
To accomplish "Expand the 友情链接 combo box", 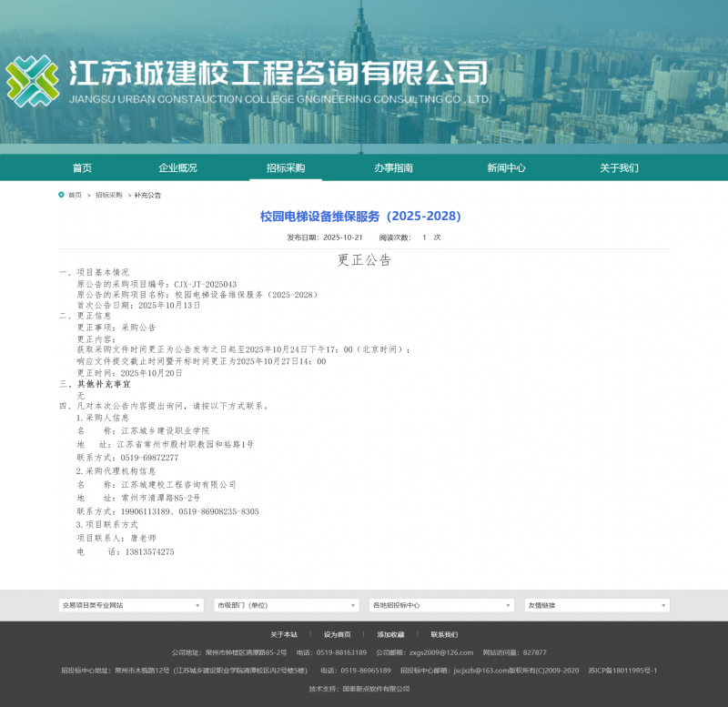I will point(596,604).
